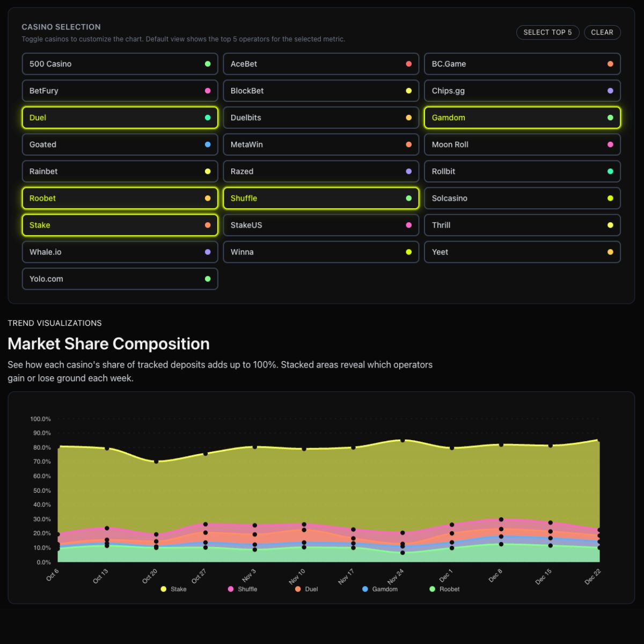This screenshot has height=644, width=644.
Task: Click the Casino Selection header
Action: pos(61,27)
